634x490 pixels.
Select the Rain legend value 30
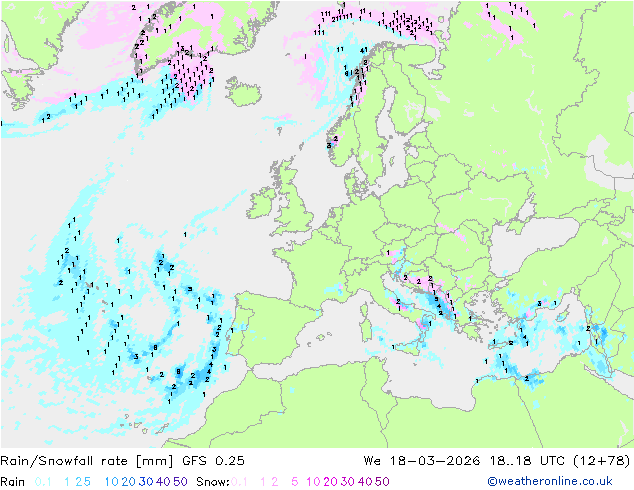146,482
